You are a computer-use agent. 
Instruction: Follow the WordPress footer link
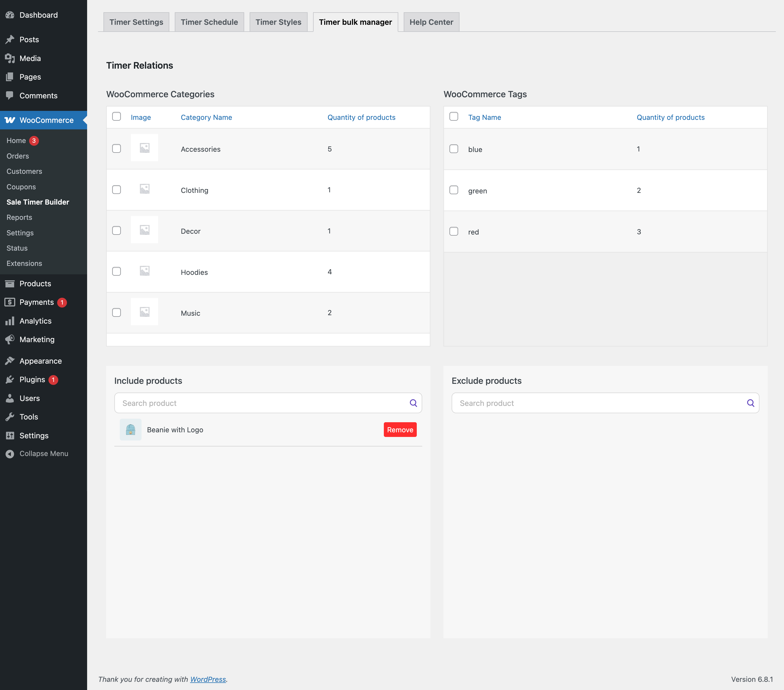[208, 679]
